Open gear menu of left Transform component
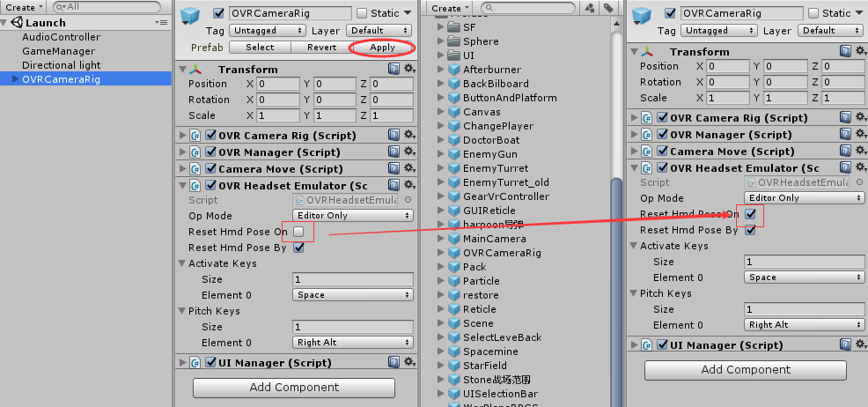Image resolution: width=868 pixels, height=407 pixels. click(409, 69)
